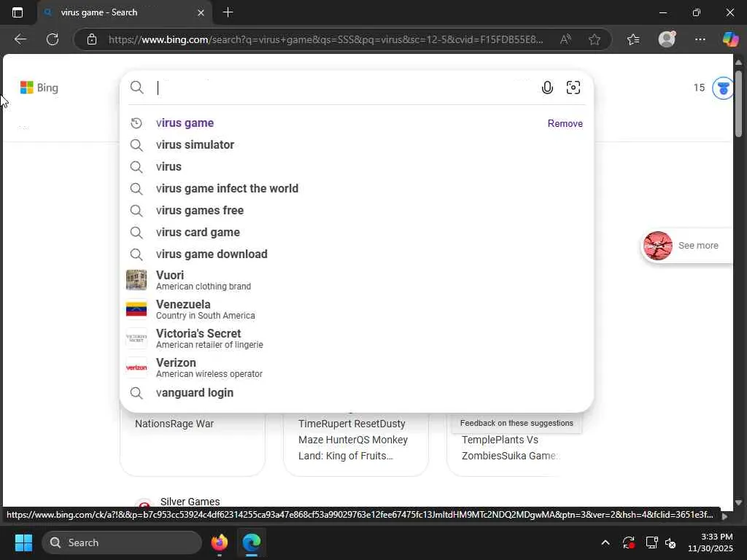Open visual search camera icon
Image resolution: width=747 pixels, height=560 pixels.
[573, 87]
